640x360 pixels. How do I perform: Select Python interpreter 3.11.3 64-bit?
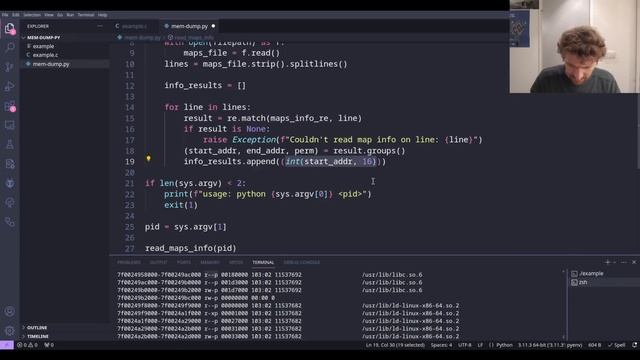[x=550, y=345]
